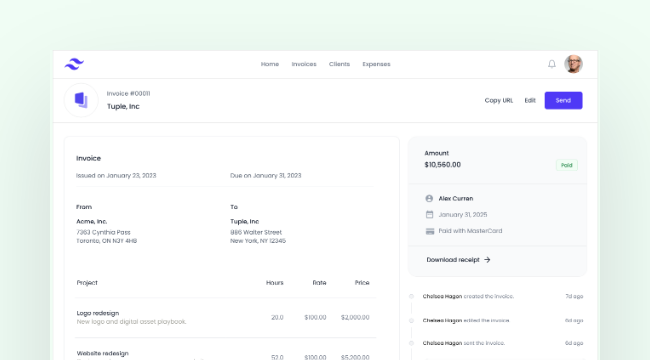Click Issued on January 23, 2023 text
Screen dimensions: 650x360
coord(116,176)
